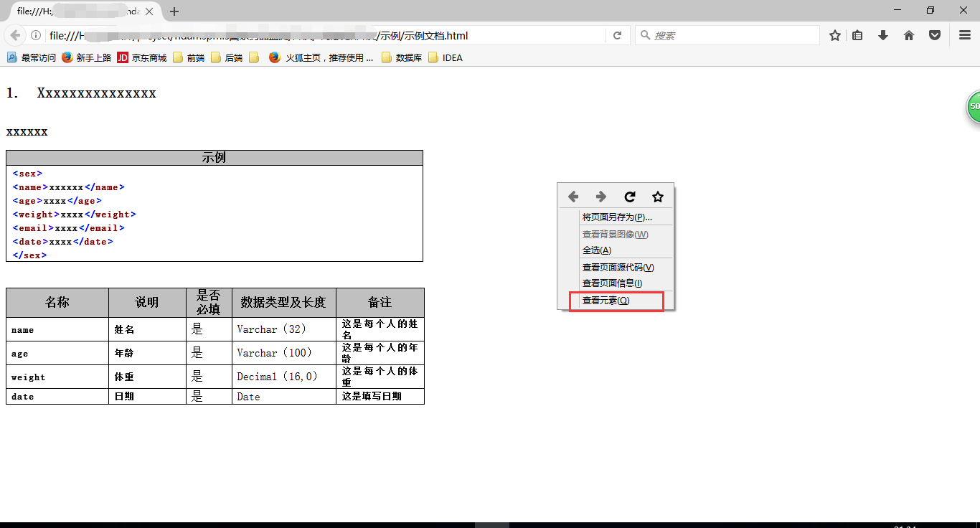
Task: Select 查看页面源代码 in context menu
Action: point(616,268)
